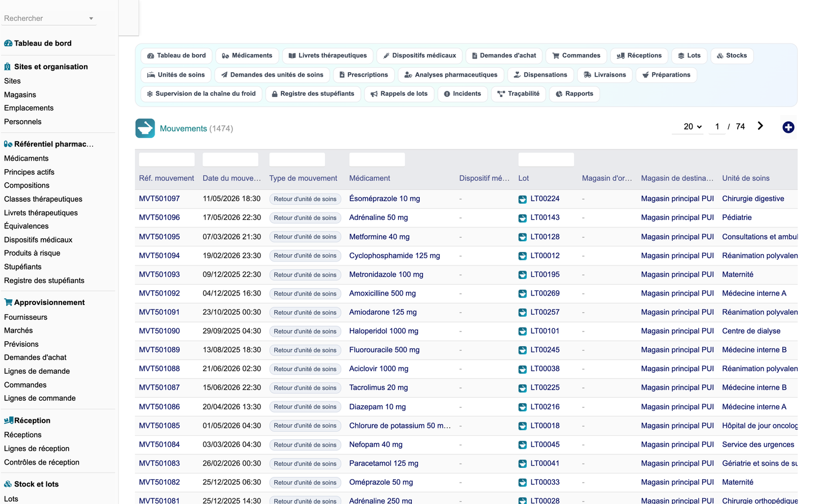Open lot icon beside LT00038
The width and height of the screenshot is (815, 504).
[x=523, y=369]
